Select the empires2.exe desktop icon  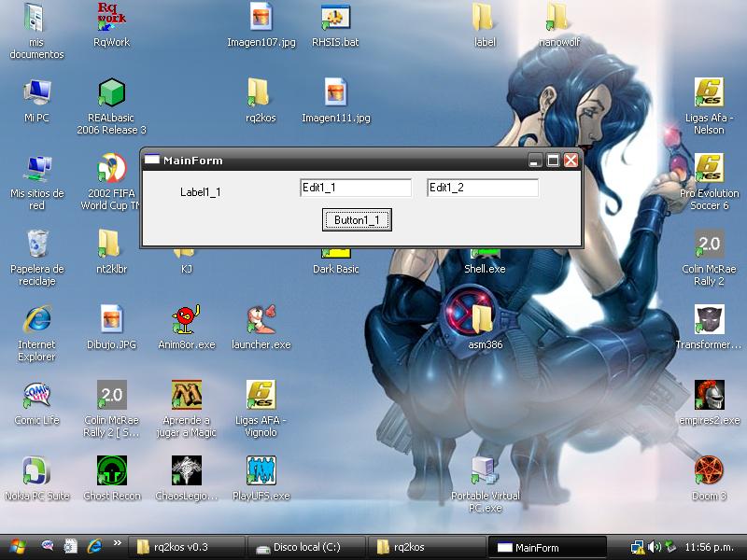click(x=709, y=396)
